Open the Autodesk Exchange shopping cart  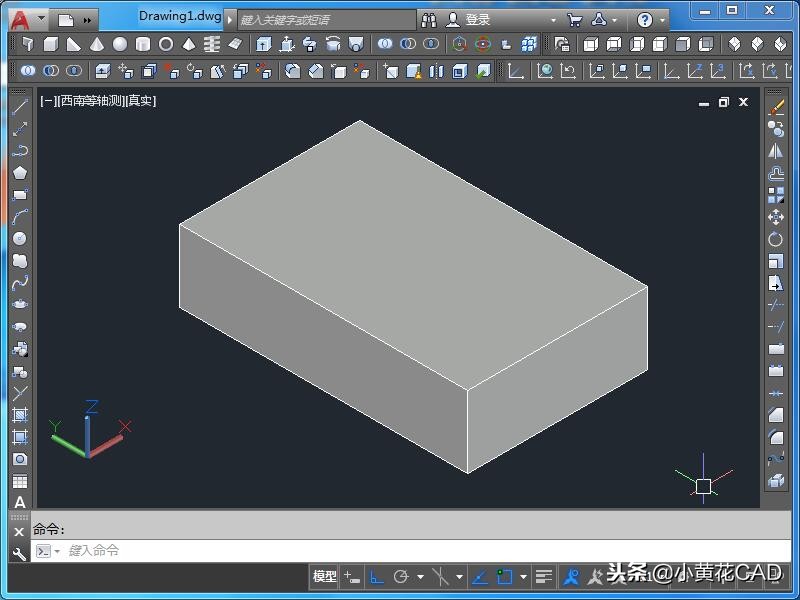(574, 19)
